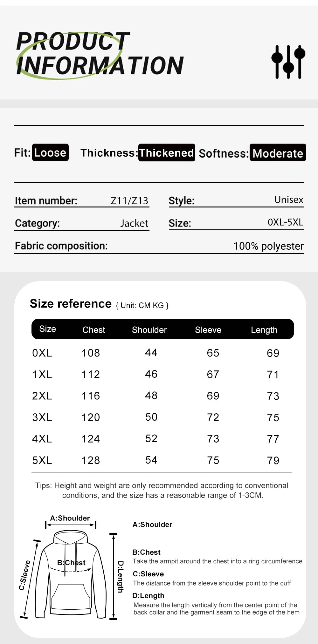
Task: Click the 5XL size label
Action: [42, 460]
